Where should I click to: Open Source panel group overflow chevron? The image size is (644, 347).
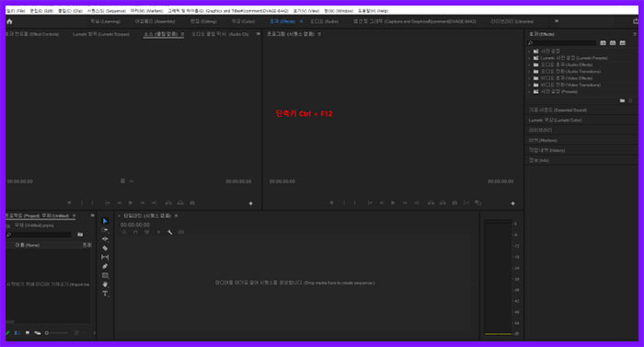[258, 34]
